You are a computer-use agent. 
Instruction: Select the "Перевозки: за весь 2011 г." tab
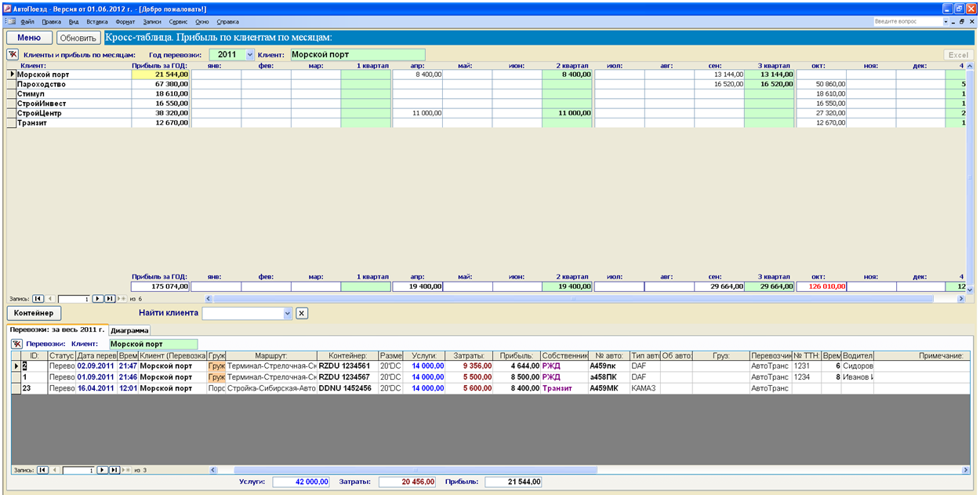pyautogui.click(x=57, y=329)
